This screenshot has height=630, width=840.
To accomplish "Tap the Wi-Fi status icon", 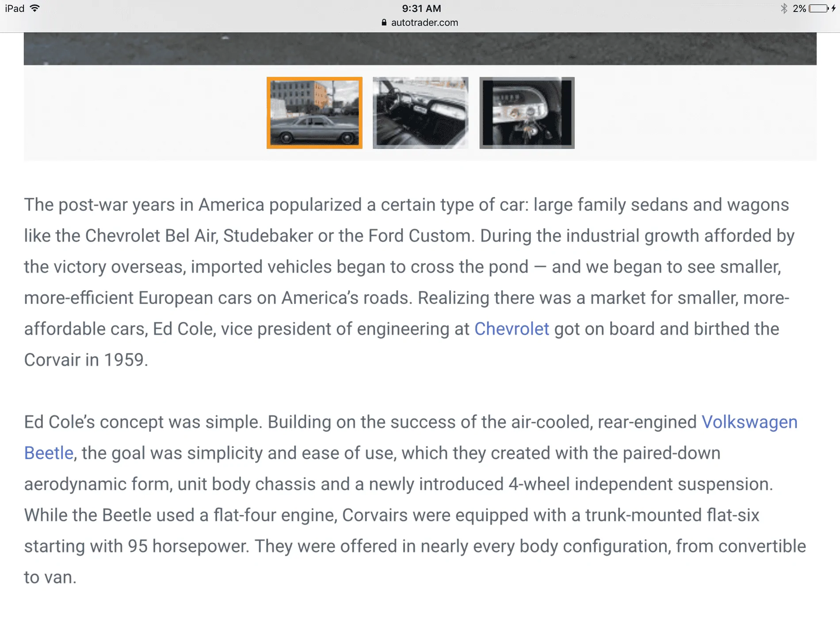I will pyautogui.click(x=35, y=8).
